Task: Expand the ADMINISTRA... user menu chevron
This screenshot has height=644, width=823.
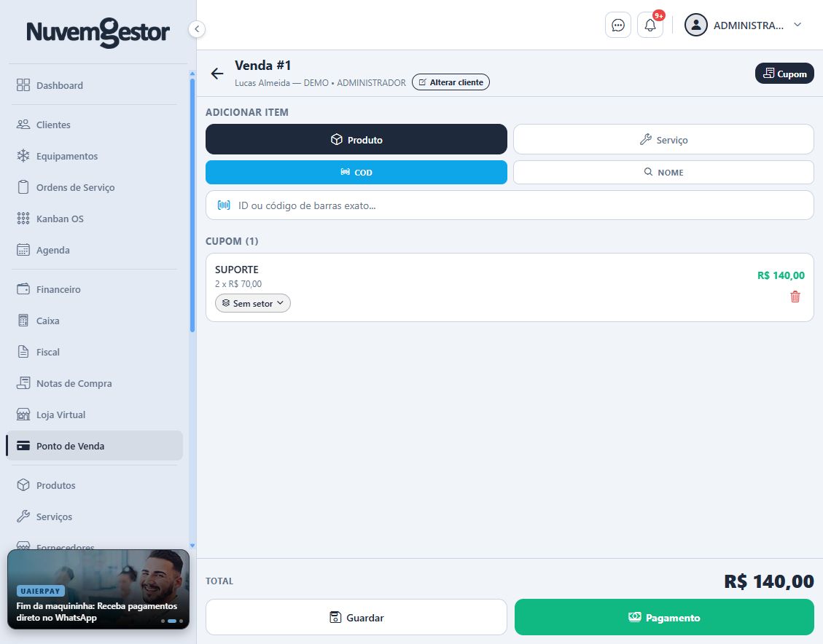Action: (x=797, y=25)
